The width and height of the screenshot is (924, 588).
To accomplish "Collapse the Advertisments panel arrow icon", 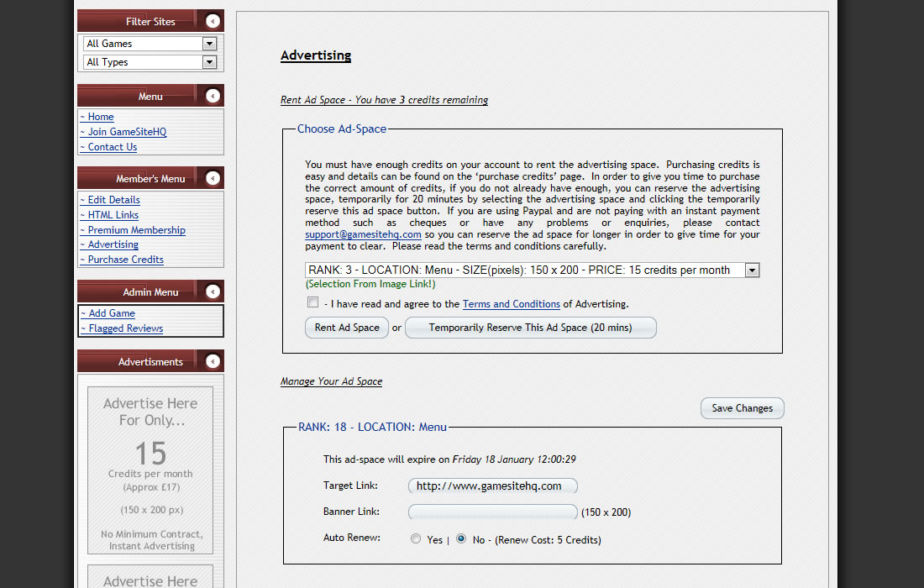I will [x=213, y=361].
